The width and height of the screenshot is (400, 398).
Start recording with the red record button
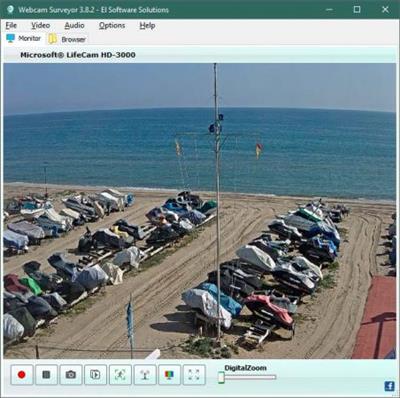click(22, 375)
